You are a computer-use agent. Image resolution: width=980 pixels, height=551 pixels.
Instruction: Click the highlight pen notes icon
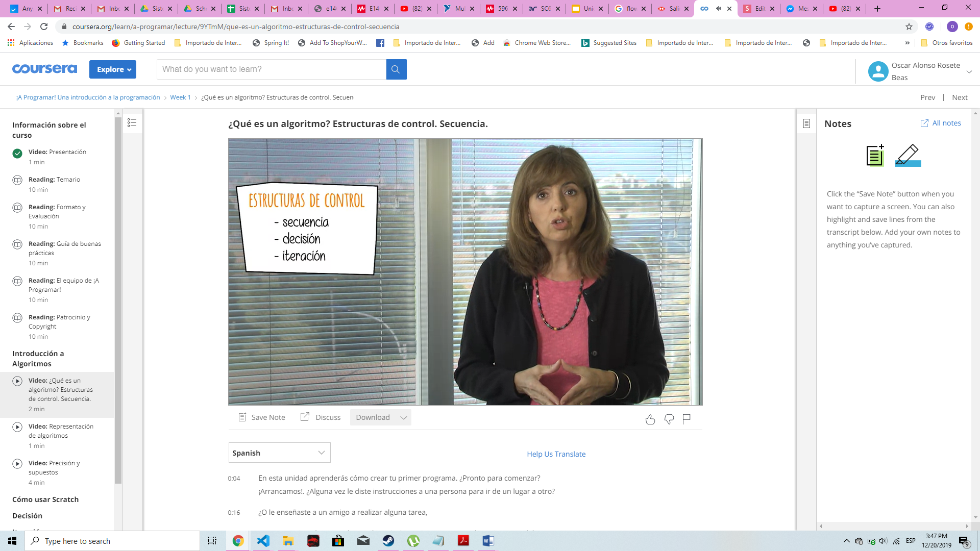(x=908, y=156)
